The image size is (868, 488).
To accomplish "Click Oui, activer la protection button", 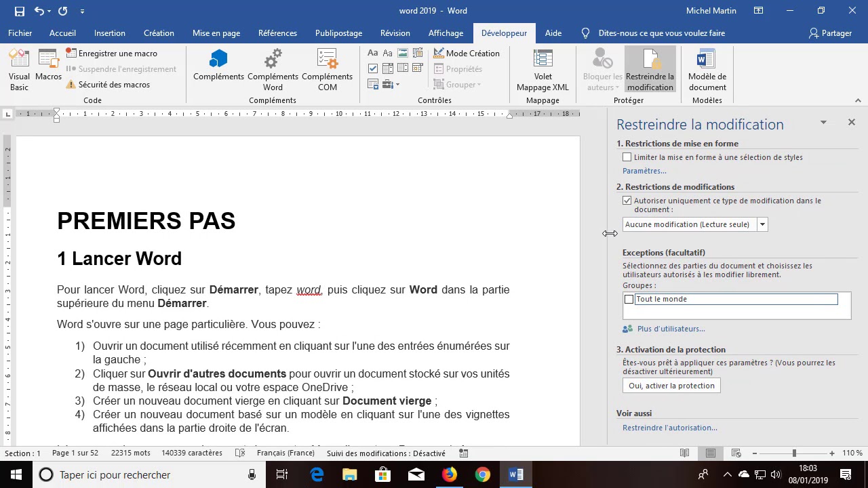I will point(671,386).
